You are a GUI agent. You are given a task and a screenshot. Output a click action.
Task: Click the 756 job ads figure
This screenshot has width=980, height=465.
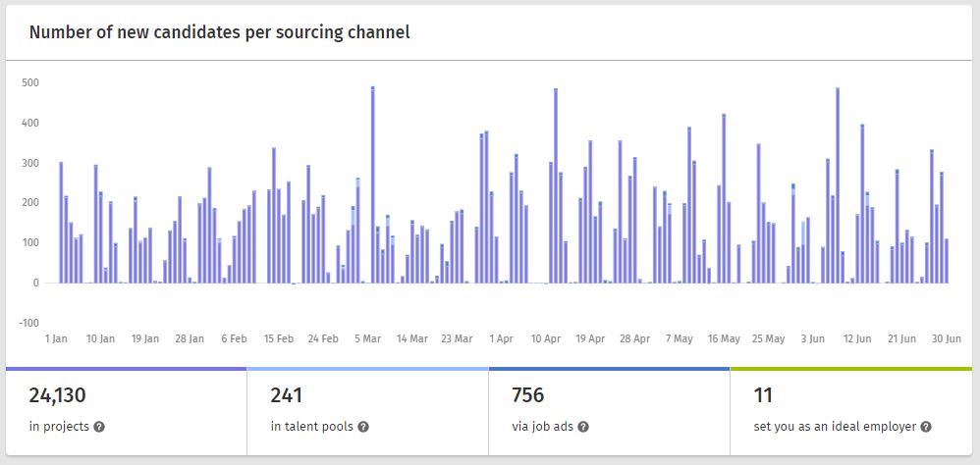[x=528, y=396]
